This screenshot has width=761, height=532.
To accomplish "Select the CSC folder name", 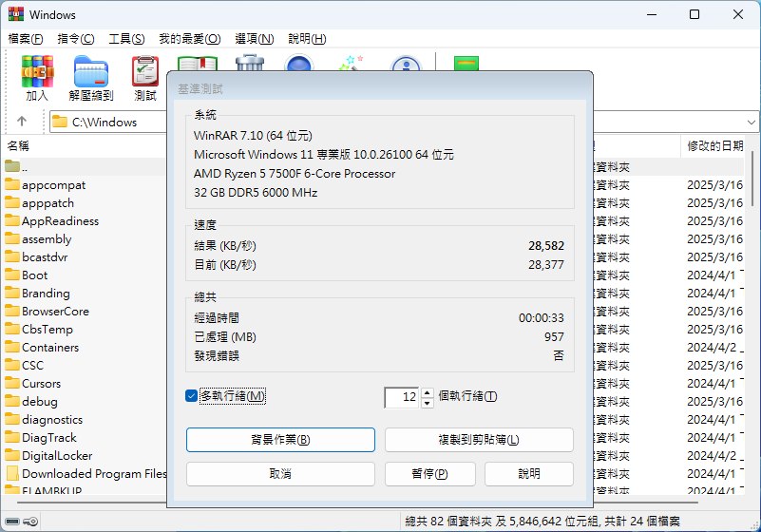I will pos(32,365).
